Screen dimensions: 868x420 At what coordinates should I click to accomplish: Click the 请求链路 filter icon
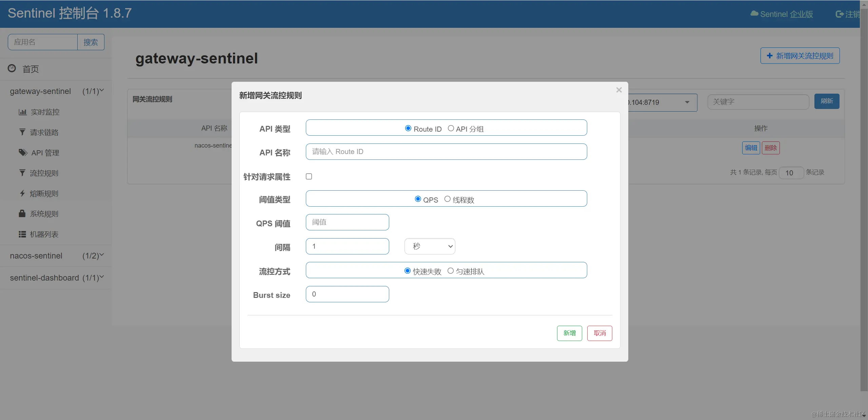(x=22, y=132)
